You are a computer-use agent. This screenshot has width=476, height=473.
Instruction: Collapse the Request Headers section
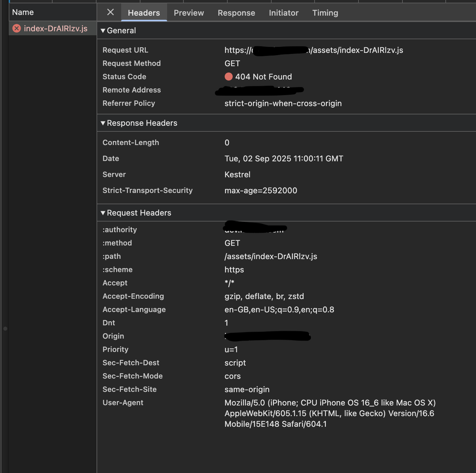103,213
